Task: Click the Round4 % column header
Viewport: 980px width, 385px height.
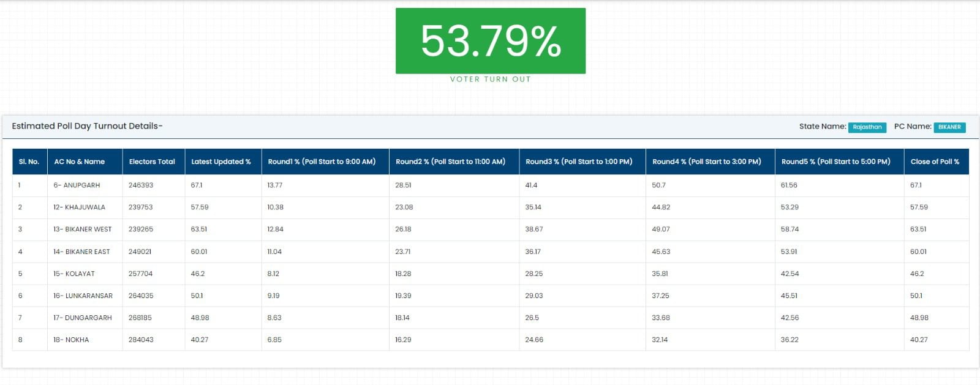Action: [x=707, y=162]
